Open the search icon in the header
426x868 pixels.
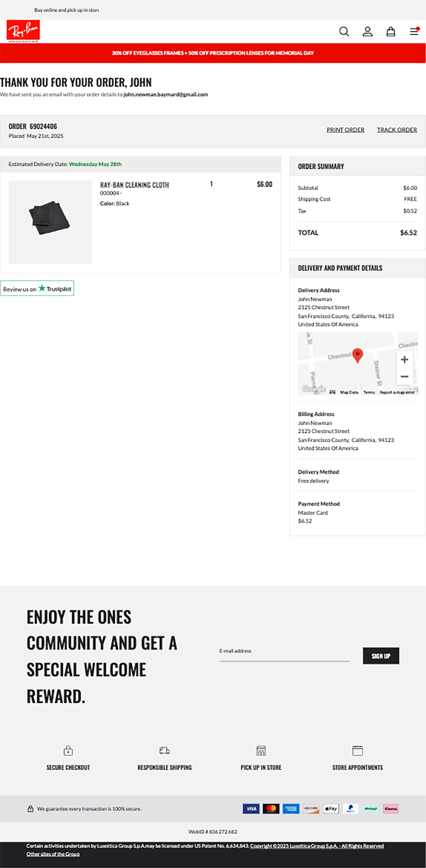[344, 32]
